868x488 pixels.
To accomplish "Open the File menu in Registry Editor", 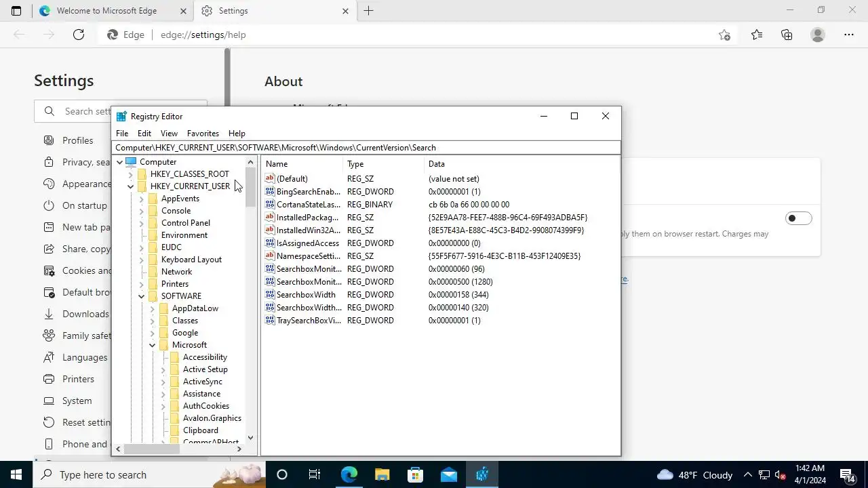I will pyautogui.click(x=122, y=134).
